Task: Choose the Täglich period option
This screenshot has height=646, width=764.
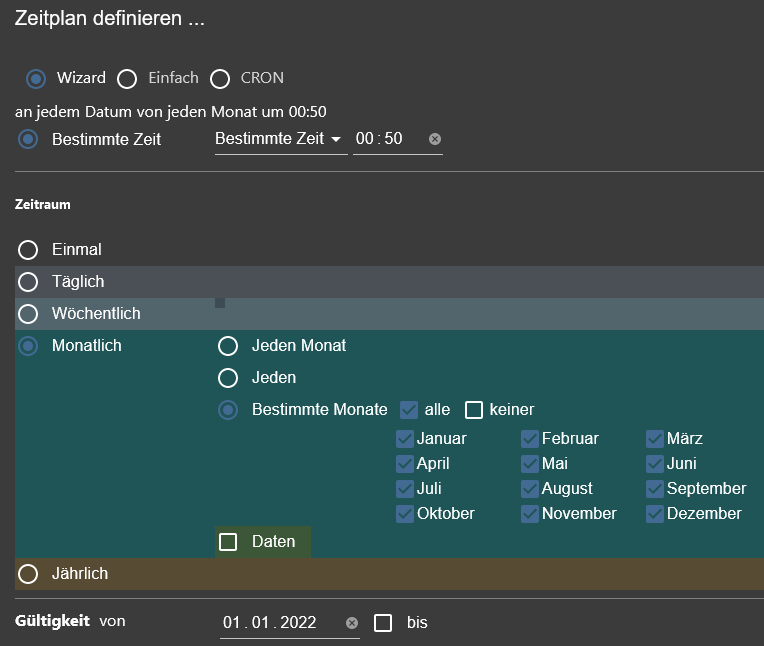Action: pos(28,282)
